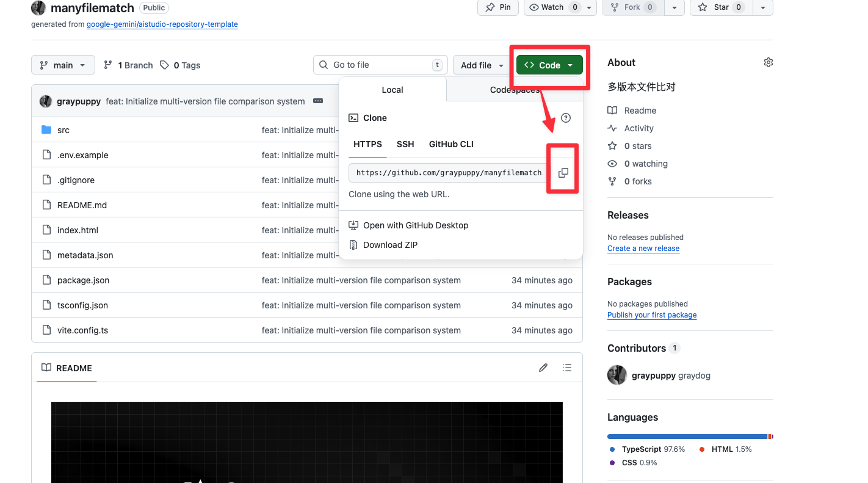The image size is (868, 483).
Task: Star this repository
Action: [x=721, y=7]
